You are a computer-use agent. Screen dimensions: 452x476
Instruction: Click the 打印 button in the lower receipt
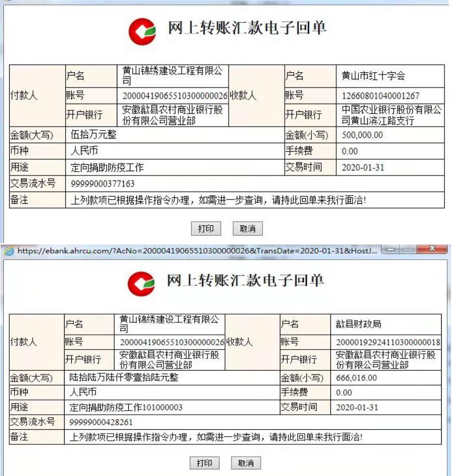point(204,463)
